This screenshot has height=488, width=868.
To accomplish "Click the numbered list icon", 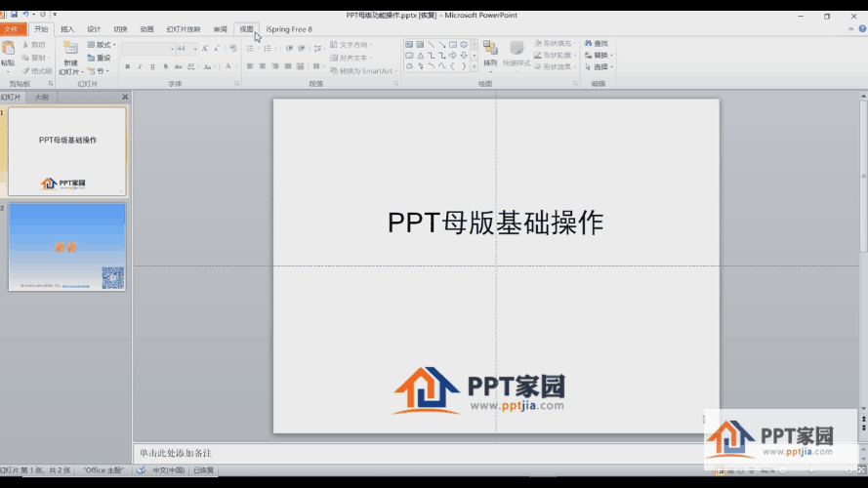I will pyautogui.click(x=268, y=49).
